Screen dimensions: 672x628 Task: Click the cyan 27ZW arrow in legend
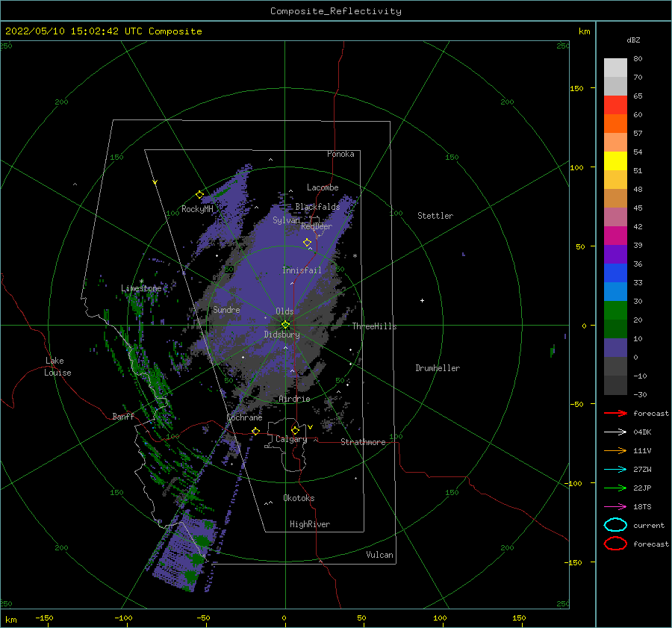pos(615,470)
